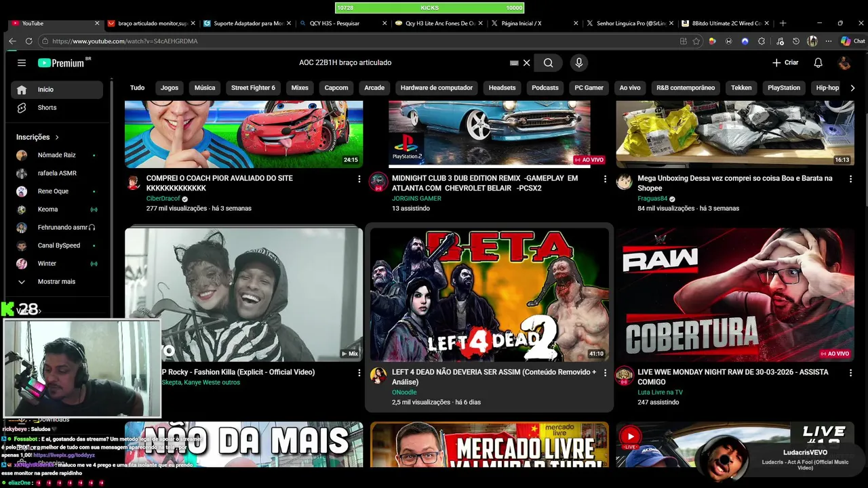Open options menu for Fashion Killa video

359,373
